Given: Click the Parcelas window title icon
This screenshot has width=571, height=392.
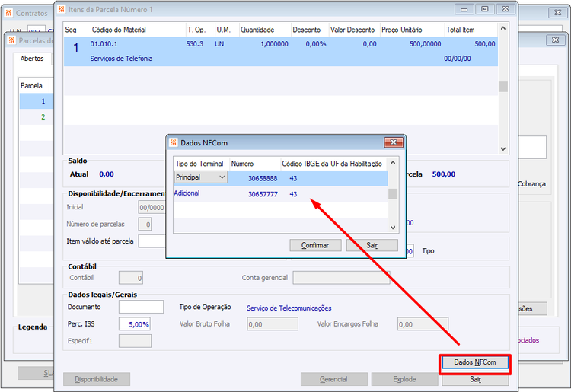Looking at the screenshot, I should (11, 40).
